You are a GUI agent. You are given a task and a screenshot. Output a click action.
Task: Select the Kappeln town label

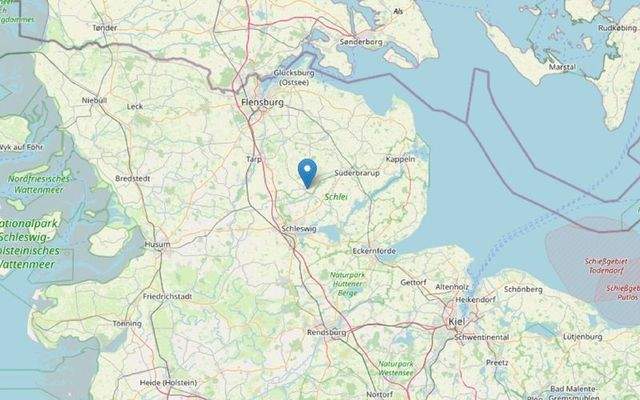[400, 159]
